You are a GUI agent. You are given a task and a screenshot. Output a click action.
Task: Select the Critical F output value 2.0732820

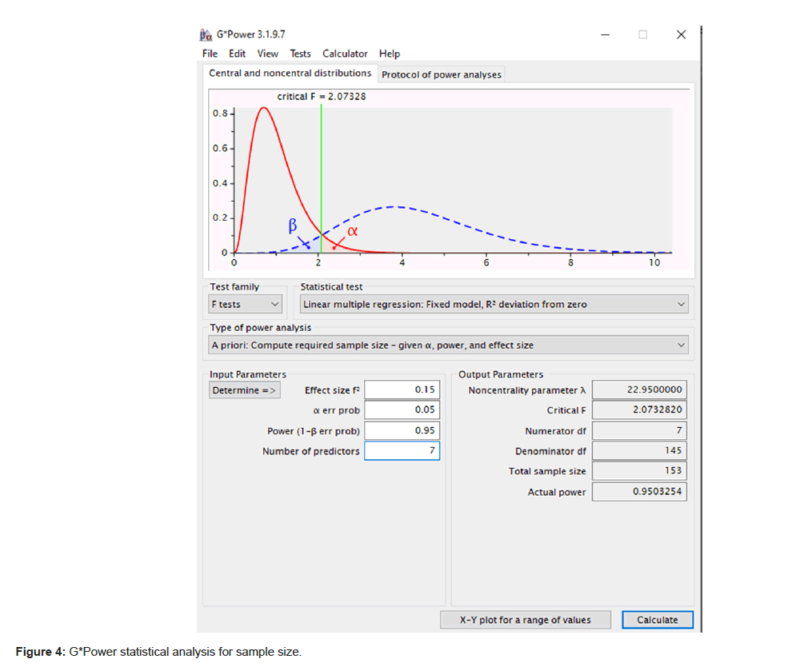click(x=639, y=410)
